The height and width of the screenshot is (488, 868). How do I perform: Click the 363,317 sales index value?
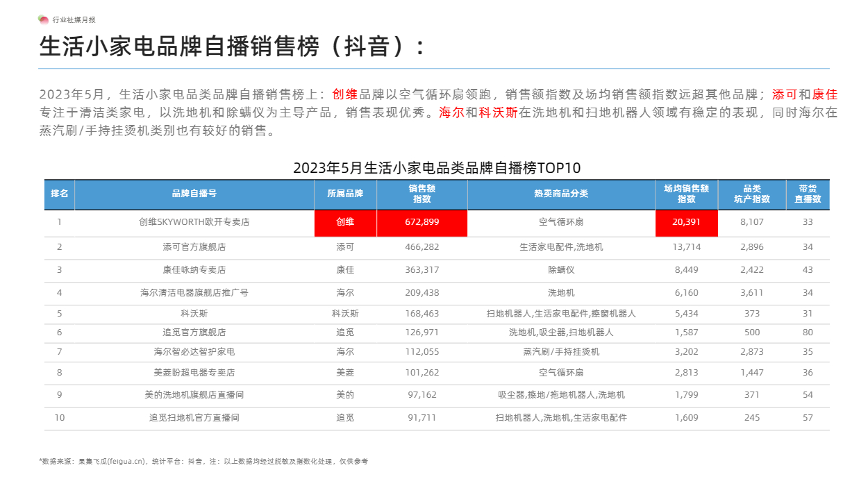(422, 270)
